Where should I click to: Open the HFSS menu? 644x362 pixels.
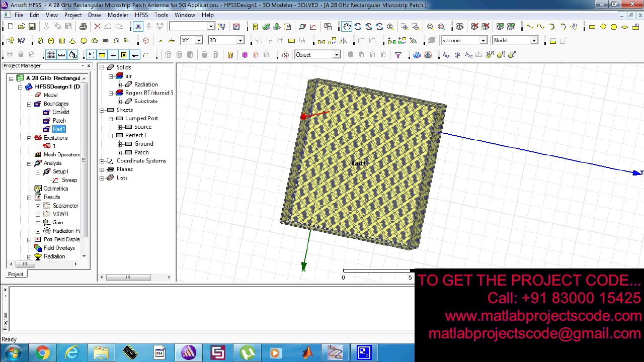pos(141,15)
